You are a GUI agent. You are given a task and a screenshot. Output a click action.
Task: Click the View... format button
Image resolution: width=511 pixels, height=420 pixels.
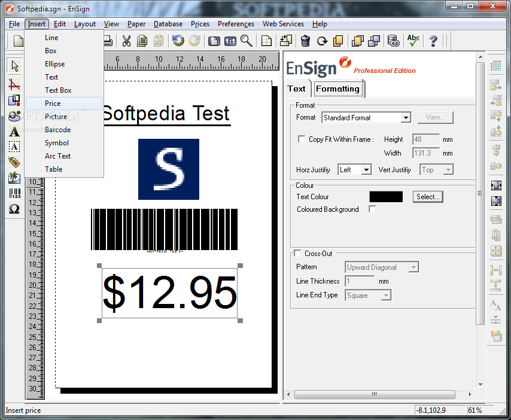pos(435,117)
